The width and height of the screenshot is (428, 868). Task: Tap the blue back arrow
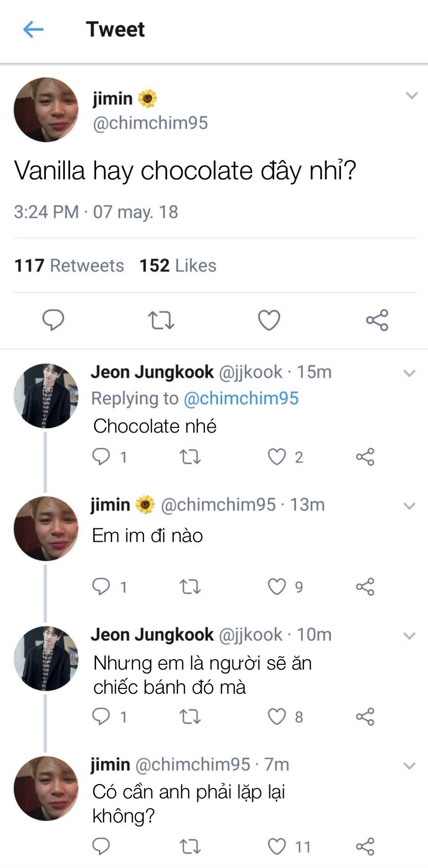(x=33, y=29)
